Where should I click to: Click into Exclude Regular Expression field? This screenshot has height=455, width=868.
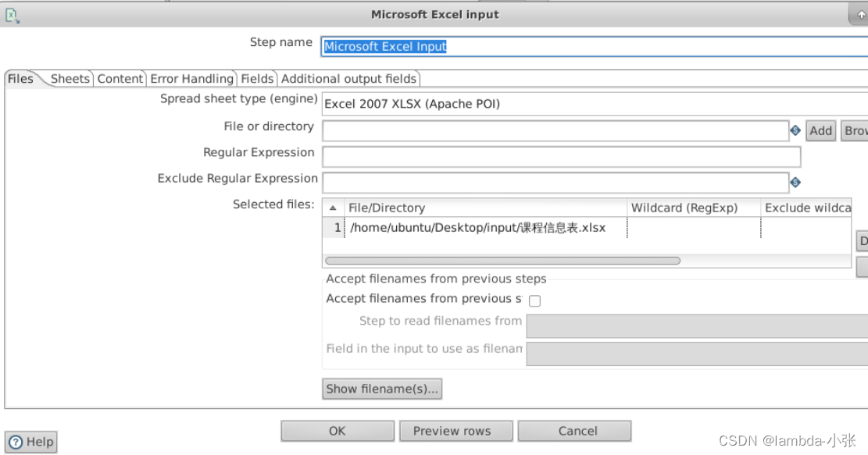[x=555, y=183]
